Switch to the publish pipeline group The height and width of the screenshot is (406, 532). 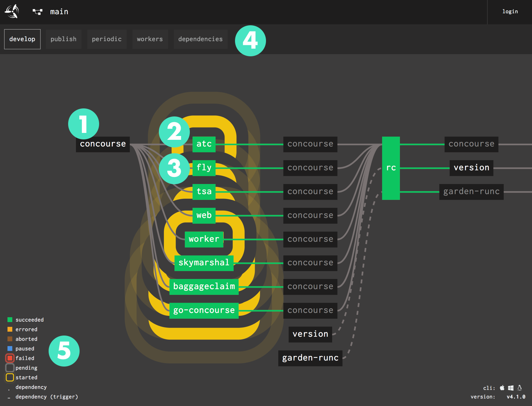tap(64, 39)
